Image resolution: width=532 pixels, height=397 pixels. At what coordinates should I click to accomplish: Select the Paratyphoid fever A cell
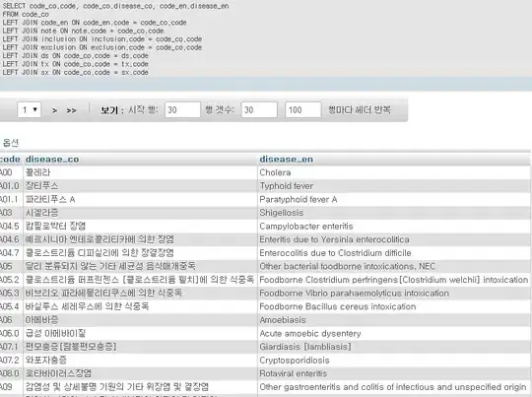394,199
